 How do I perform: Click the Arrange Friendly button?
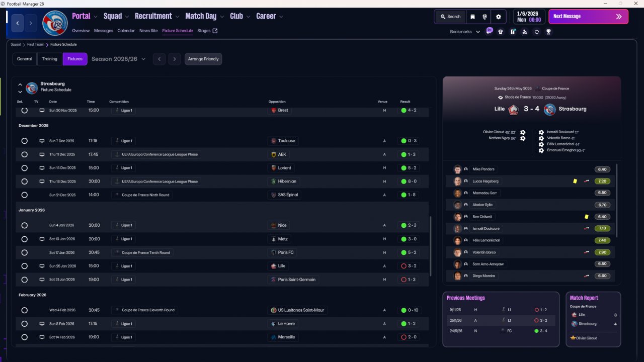coord(203,59)
